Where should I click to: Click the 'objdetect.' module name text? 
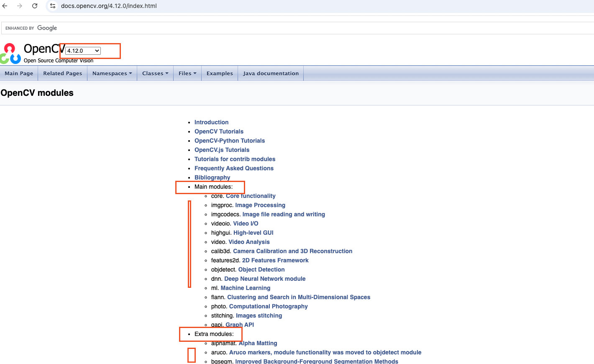(224, 269)
